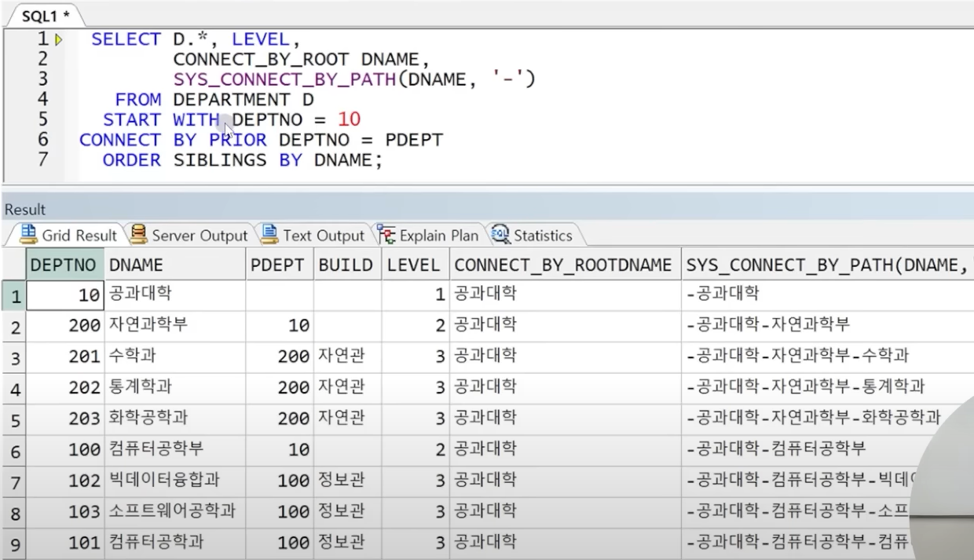
Task: Click the DNAME cell 소프트웨어공학과
Action: point(175,514)
